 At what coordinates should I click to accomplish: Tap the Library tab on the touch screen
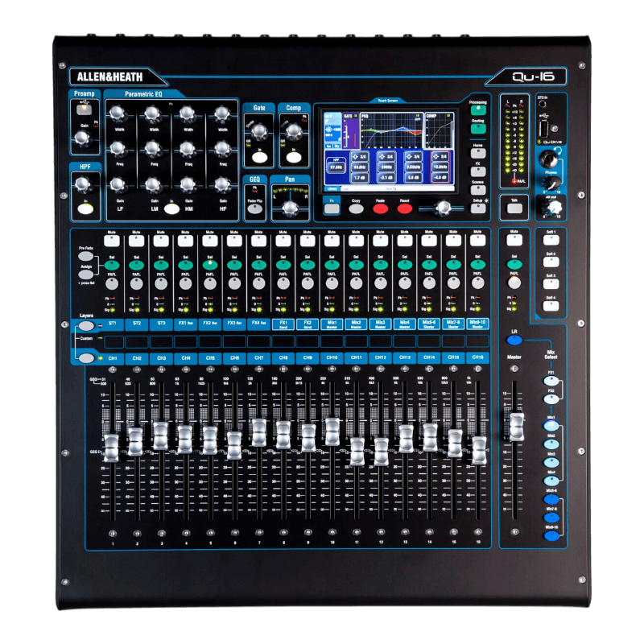(332, 188)
